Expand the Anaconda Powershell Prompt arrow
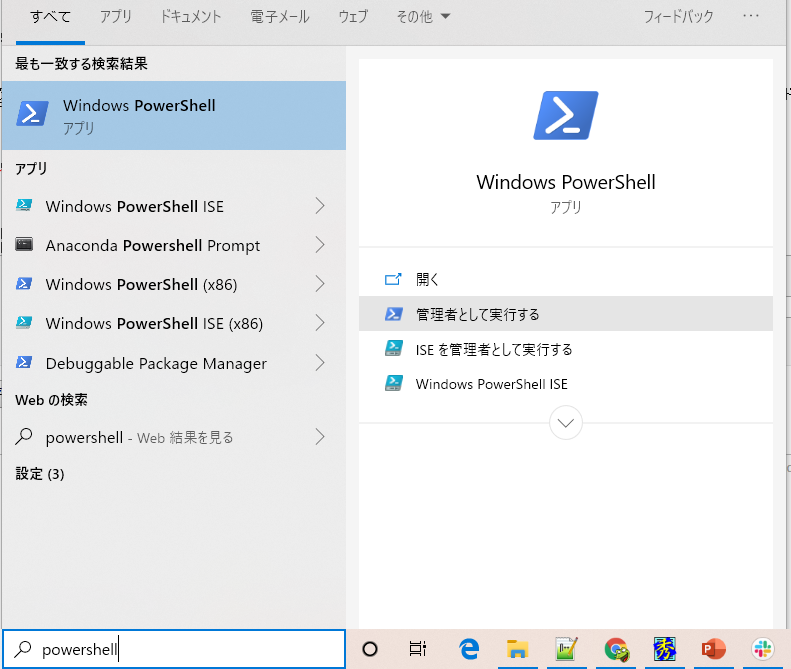 point(320,245)
